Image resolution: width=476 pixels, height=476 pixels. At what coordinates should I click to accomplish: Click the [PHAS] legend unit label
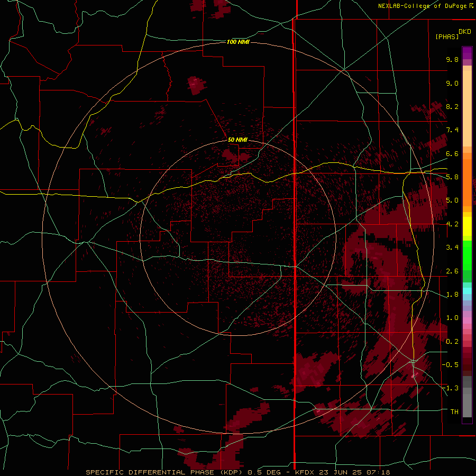coord(447,36)
